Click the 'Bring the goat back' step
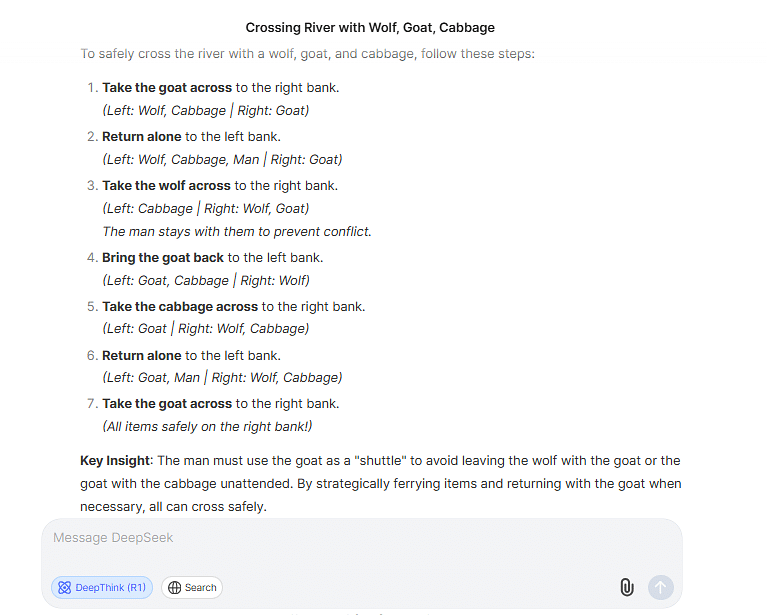 tap(163, 257)
